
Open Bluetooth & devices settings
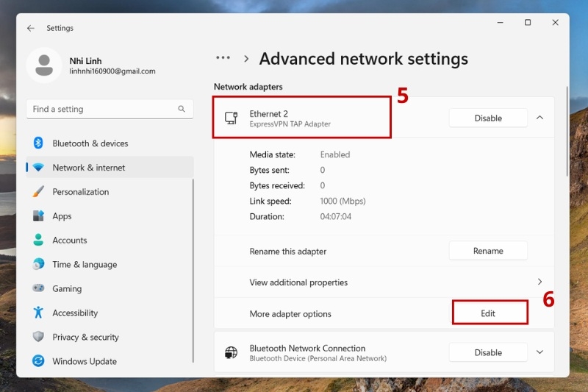(110, 143)
